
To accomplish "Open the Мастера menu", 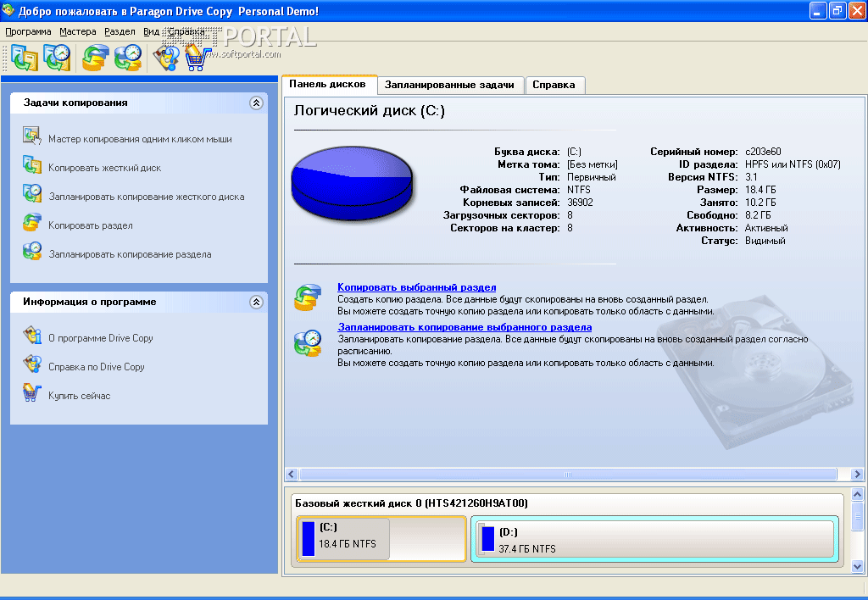I will click(77, 31).
